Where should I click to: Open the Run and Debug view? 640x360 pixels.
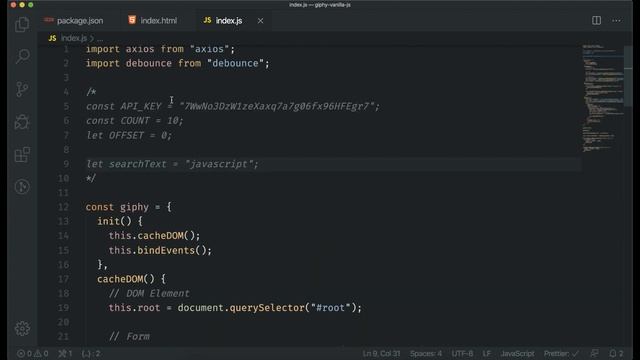tap(22, 122)
